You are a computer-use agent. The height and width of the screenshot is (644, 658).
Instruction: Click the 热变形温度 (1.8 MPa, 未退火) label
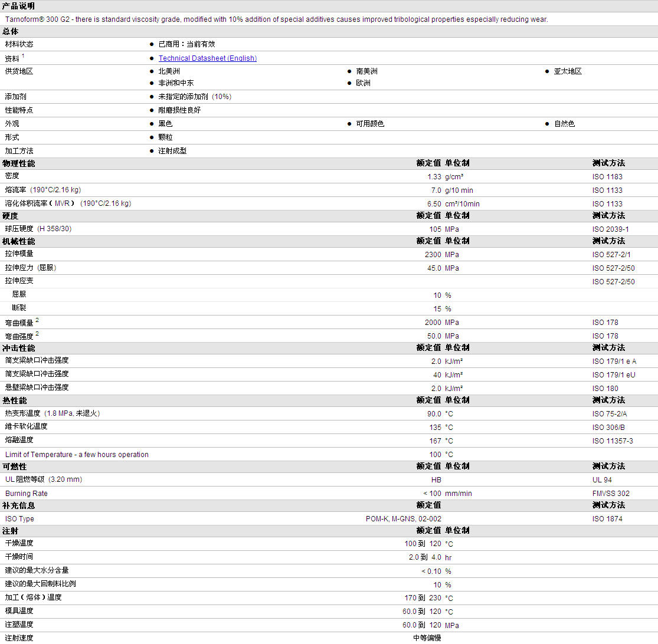point(53,413)
